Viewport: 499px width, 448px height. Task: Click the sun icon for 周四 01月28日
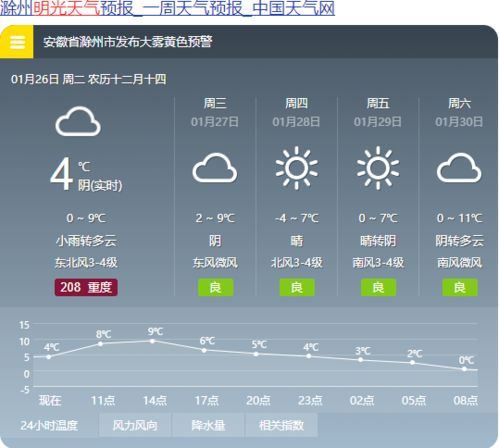(296, 168)
